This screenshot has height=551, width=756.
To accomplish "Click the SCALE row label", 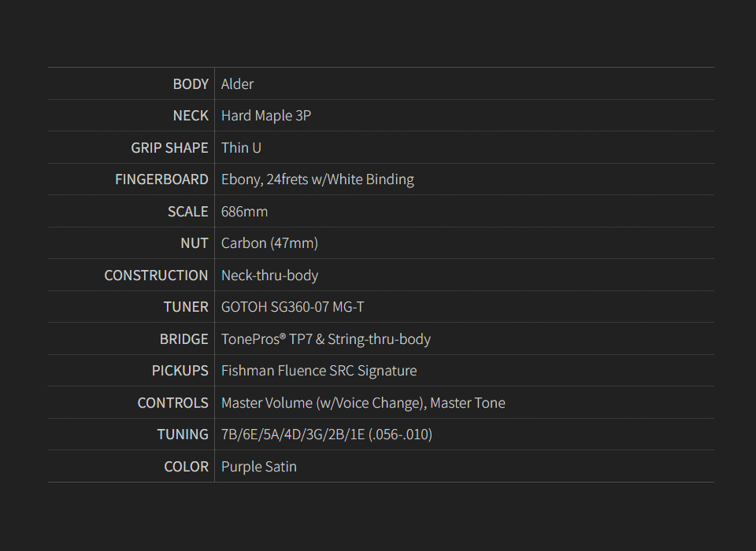I will pos(187,212).
